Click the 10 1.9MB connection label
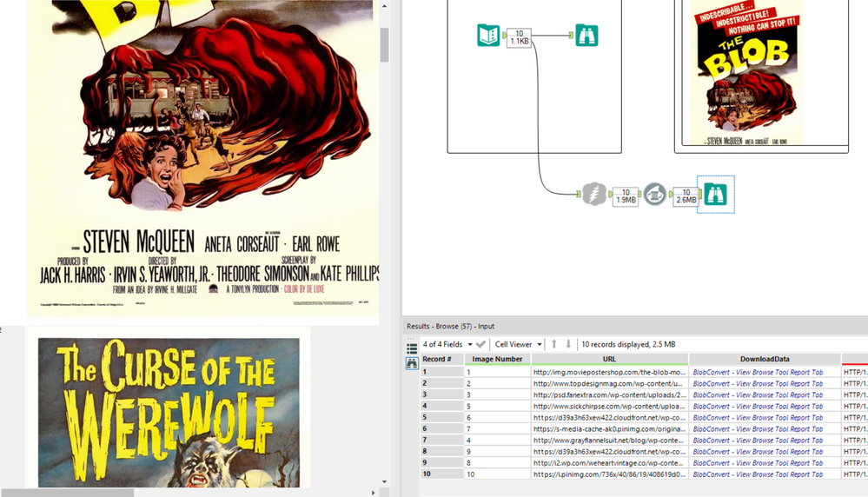The image size is (868, 497). [626, 196]
